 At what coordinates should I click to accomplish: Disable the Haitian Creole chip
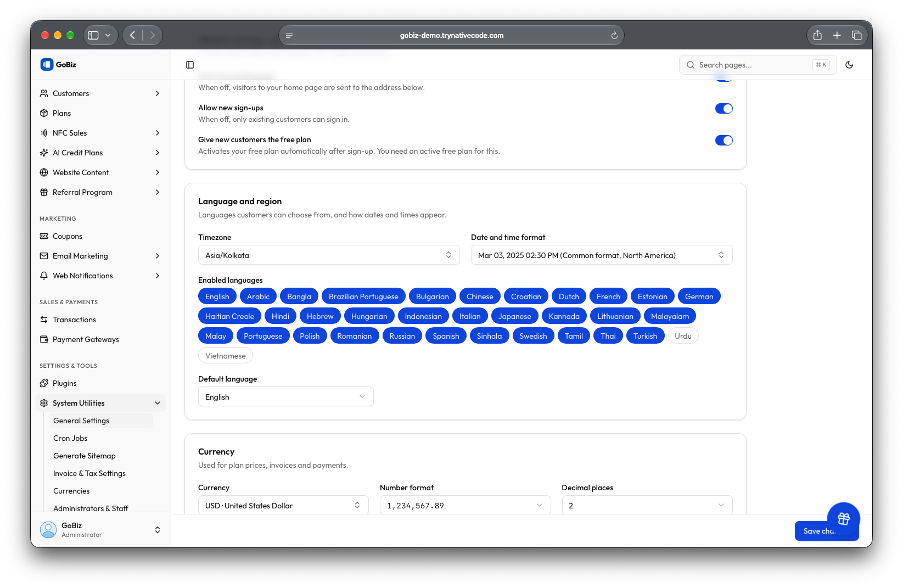[229, 316]
